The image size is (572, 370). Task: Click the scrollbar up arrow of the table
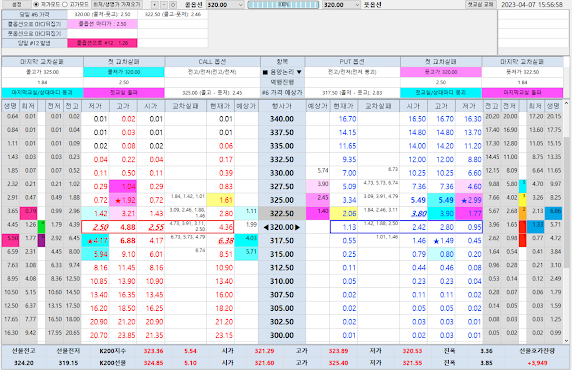(567, 104)
